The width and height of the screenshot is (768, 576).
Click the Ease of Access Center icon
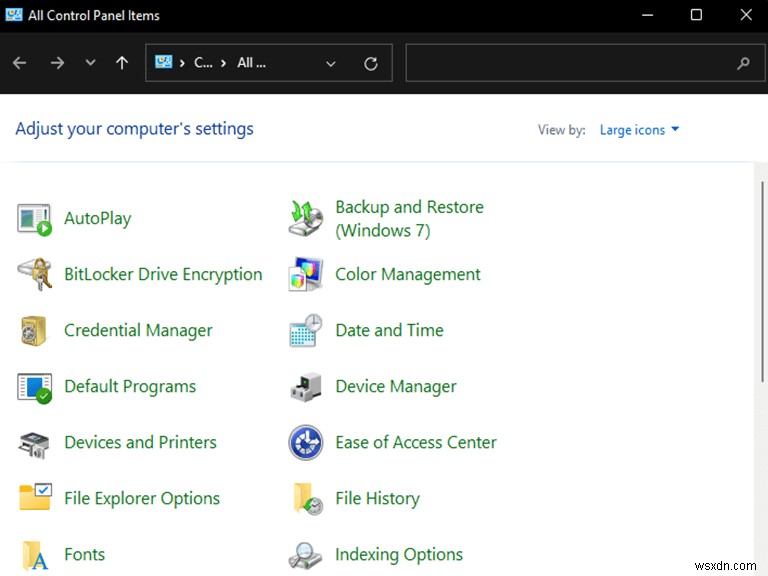[x=306, y=443]
